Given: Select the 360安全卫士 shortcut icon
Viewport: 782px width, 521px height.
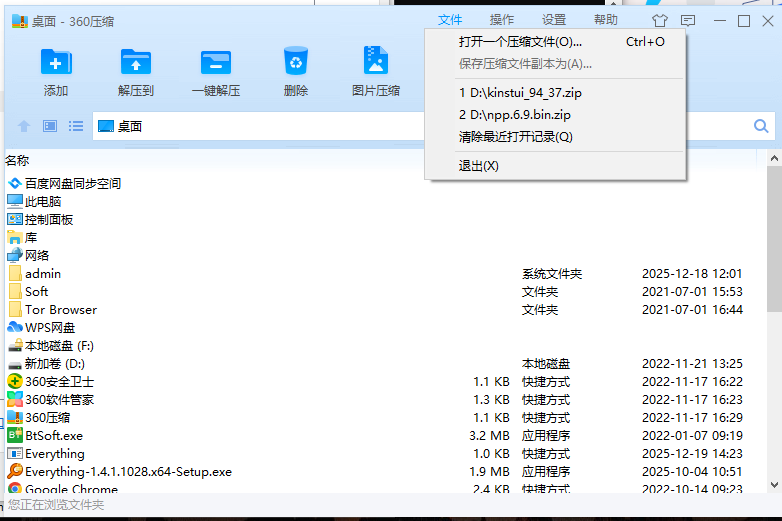Looking at the screenshot, I should coord(15,381).
